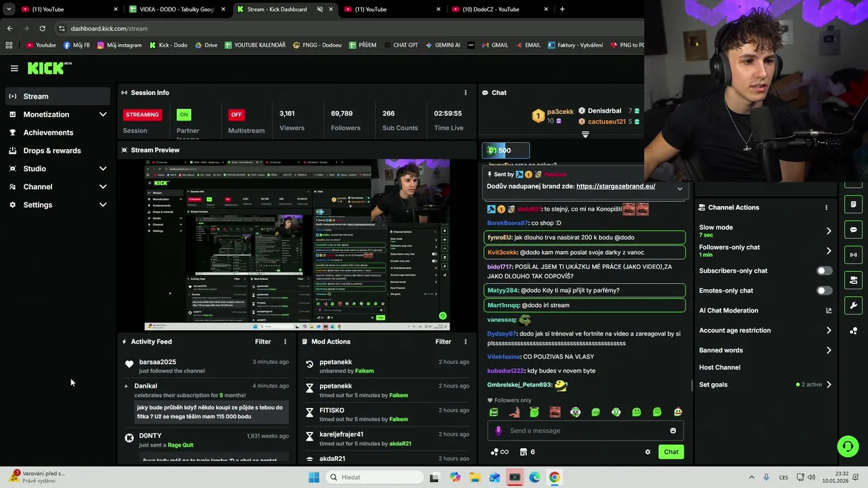The width and height of the screenshot is (868, 488).
Task: Open Account age restriction chevron
Action: [x=828, y=331]
